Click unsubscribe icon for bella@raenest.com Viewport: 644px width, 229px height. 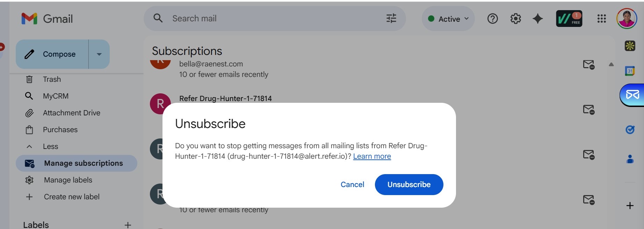pyautogui.click(x=589, y=65)
